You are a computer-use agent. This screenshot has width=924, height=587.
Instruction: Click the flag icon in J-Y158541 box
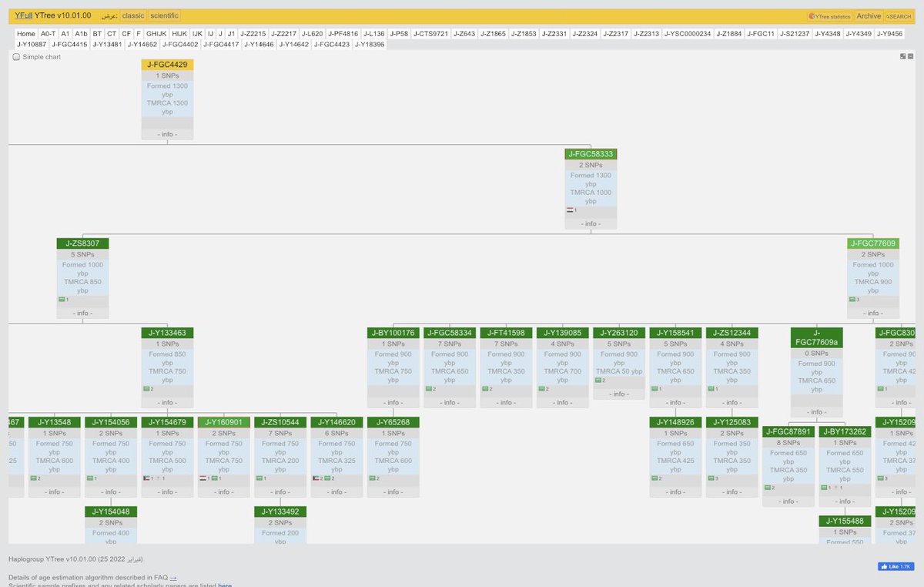[655, 388]
